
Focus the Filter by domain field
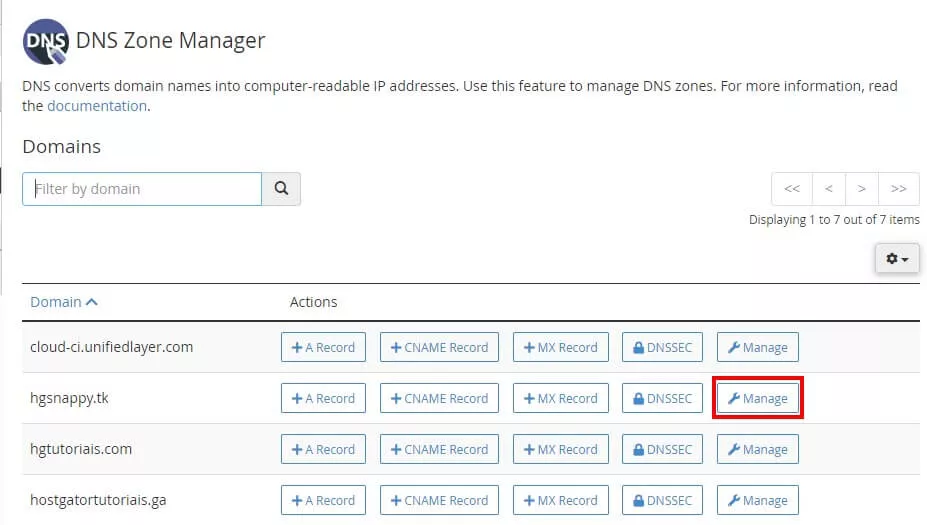(x=142, y=189)
